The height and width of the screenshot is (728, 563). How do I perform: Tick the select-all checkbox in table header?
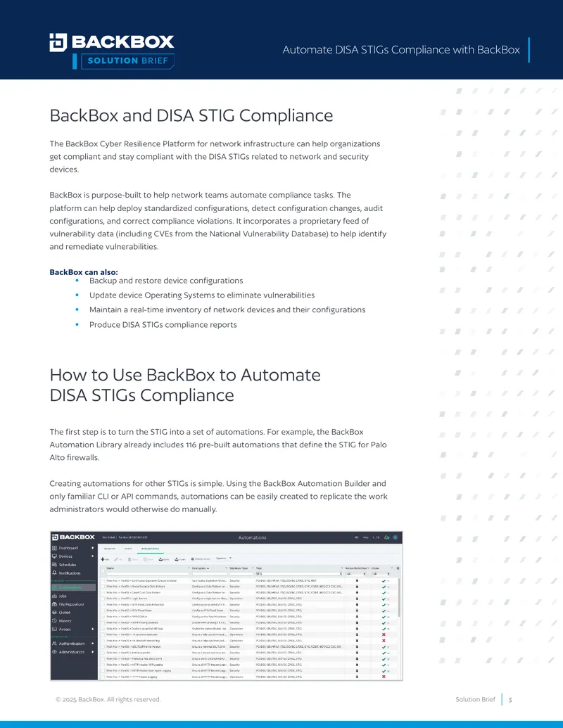click(103, 572)
